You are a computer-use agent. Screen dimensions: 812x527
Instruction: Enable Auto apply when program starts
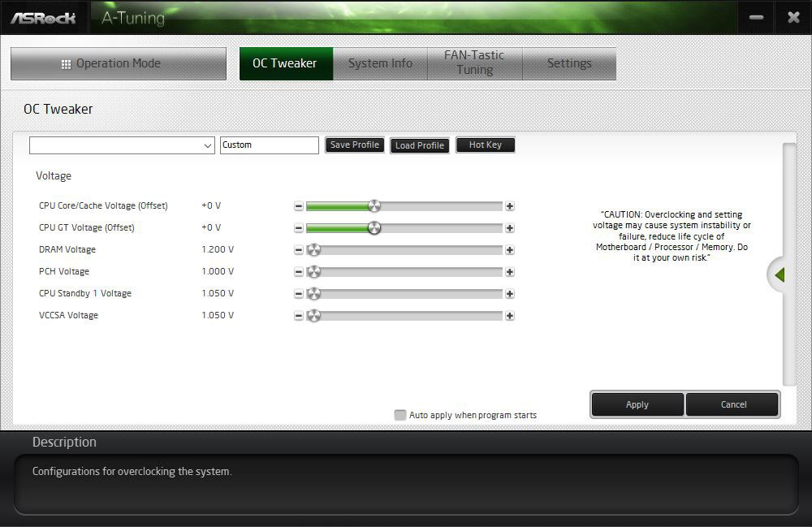pos(400,415)
